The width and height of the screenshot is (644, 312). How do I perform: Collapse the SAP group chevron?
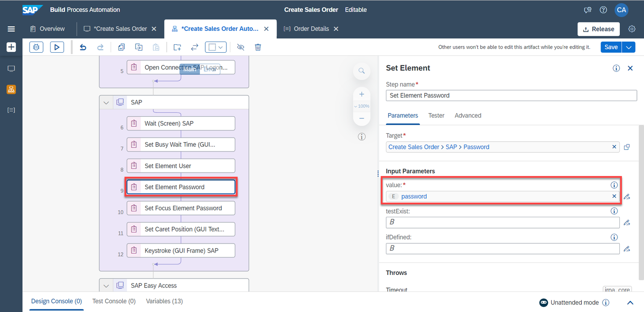(106, 102)
